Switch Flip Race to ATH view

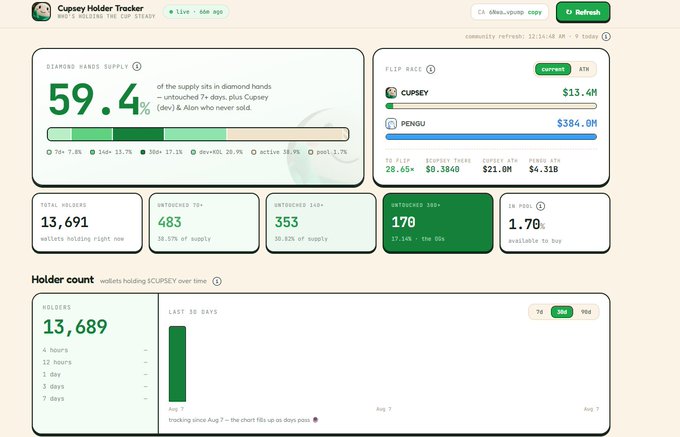584,69
